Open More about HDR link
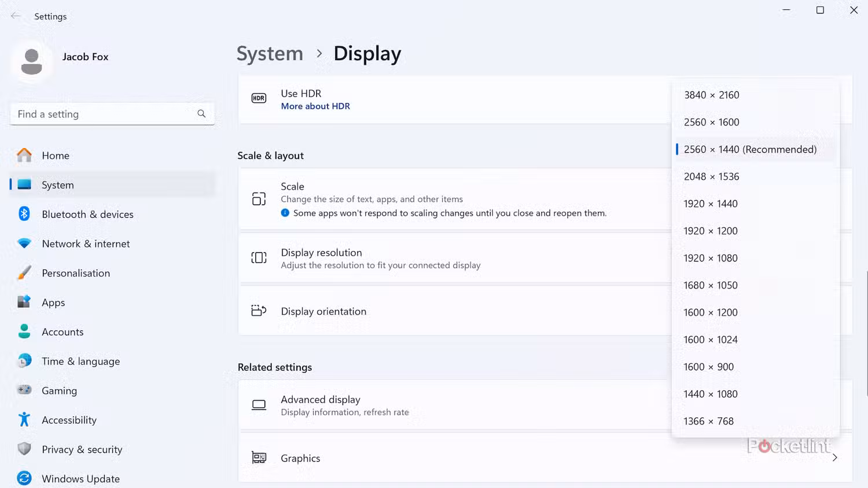Image resolution: width=868 pixels, height=488 pixels. (x=315, y=106)
